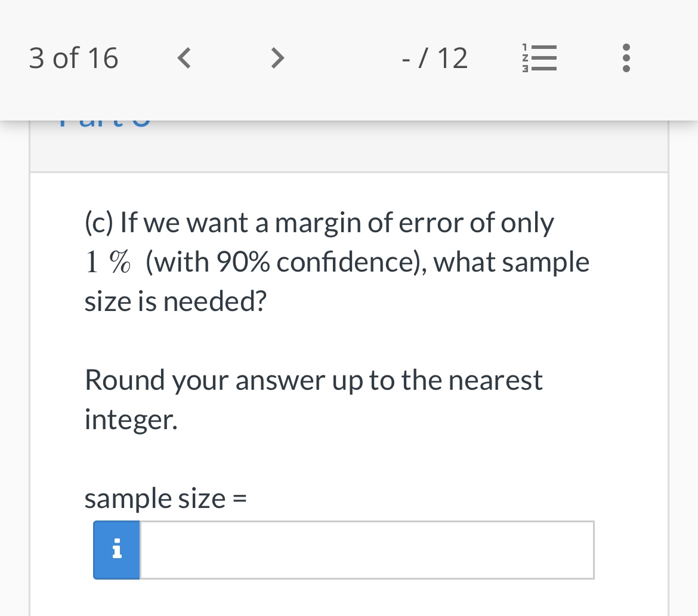Click the '3 of 16' question indicator
This screenshot has height=616, width=698.
tap(73, 58)
